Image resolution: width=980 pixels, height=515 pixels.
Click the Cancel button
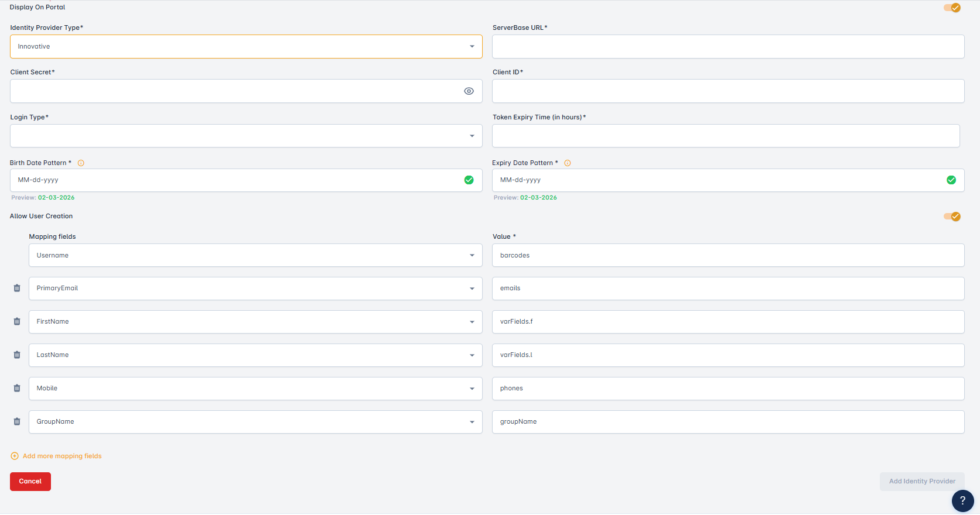[30, 482]
